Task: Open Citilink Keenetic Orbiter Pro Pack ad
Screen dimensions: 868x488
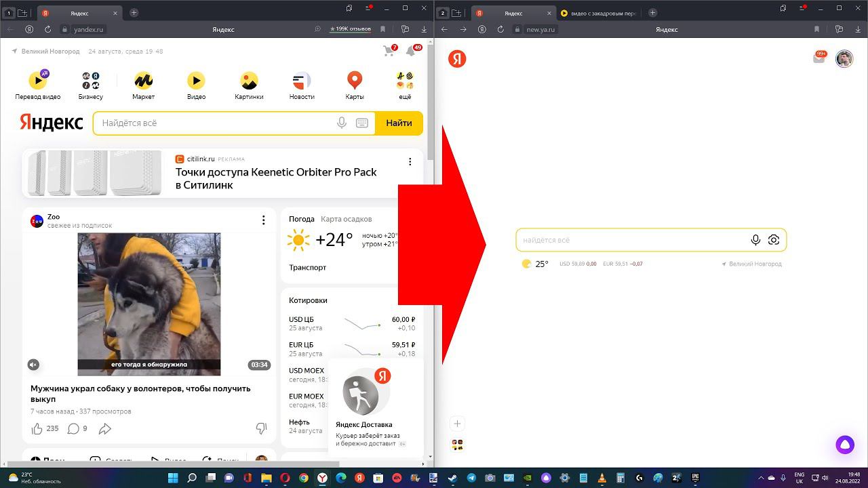Action: click(x=276, y=178)
